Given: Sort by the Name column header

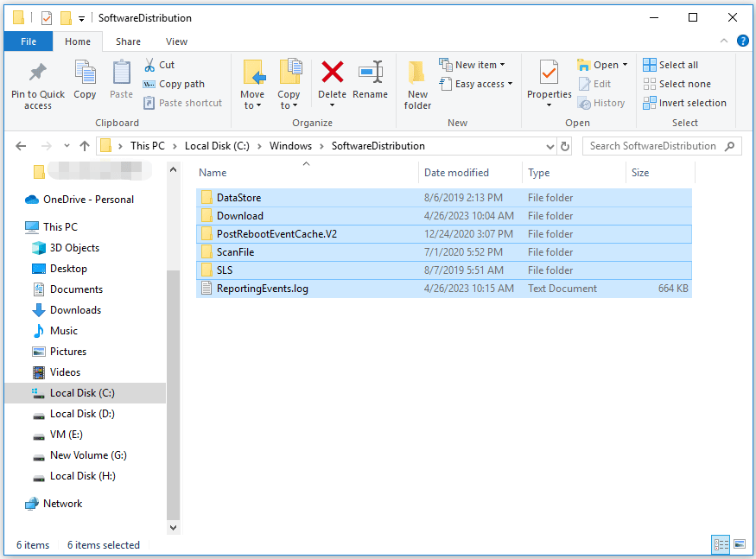Looking at the screenshot, I should click(213, 173).
